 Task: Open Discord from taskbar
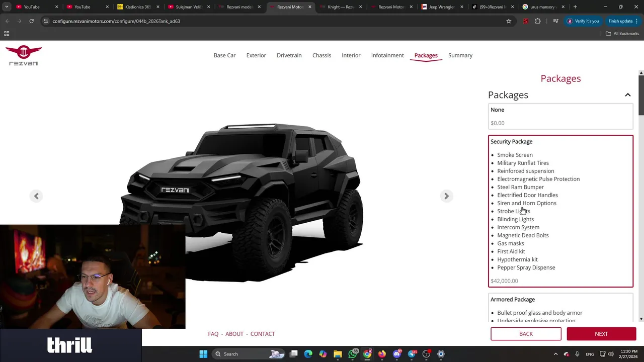(397, 354)
